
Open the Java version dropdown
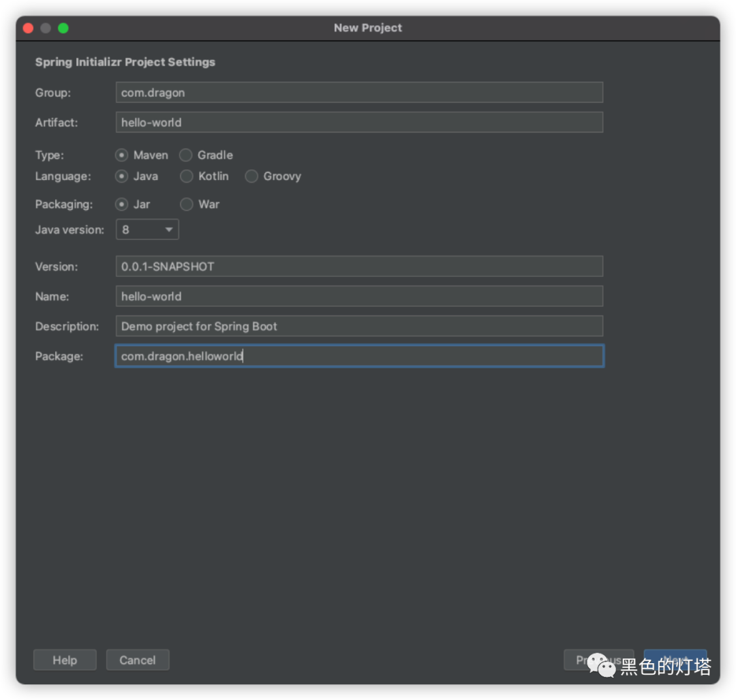147,230
